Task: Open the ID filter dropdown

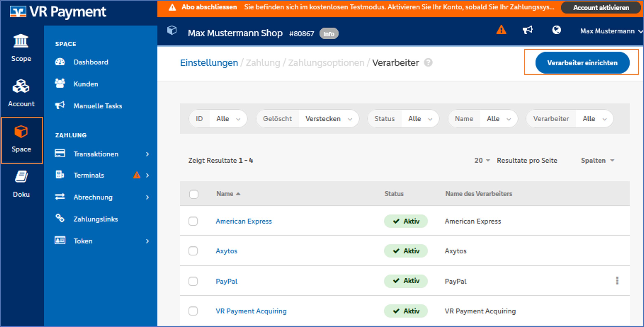Action: click(x=218, y=119)
